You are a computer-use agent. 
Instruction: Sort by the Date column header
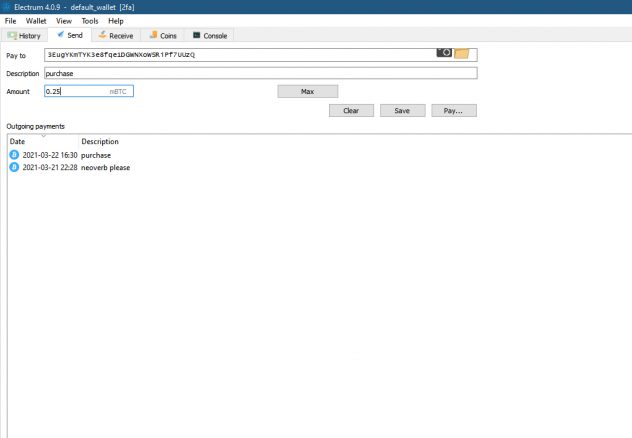[43, 141]
